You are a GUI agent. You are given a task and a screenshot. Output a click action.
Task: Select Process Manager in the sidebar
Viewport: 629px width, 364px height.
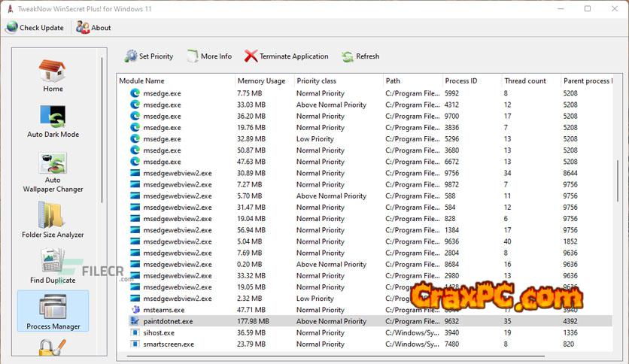(53, 311)
